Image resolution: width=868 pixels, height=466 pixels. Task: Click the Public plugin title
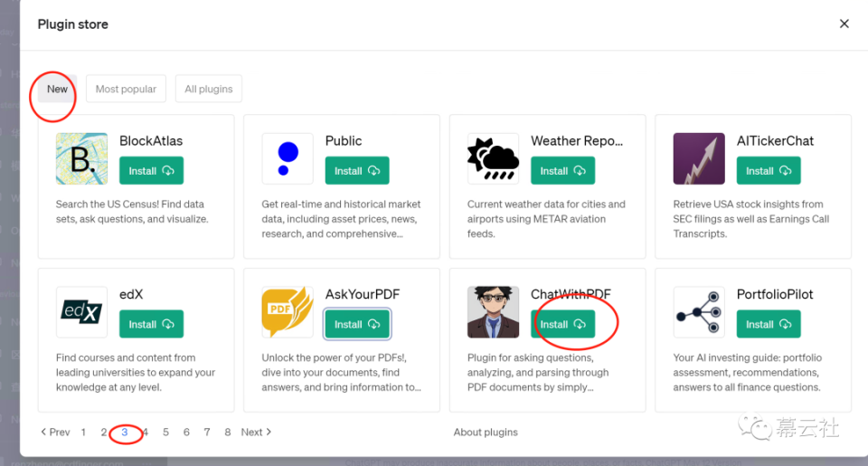[344, 141]
